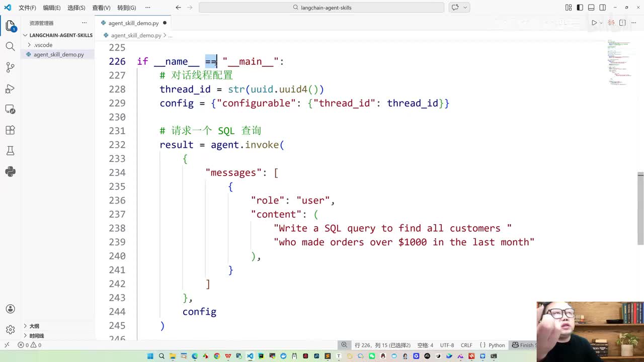The image size is (644, 362).
Task: Open the chat icon in title bar
Action: pyautogui.click(x=455, y=8)
